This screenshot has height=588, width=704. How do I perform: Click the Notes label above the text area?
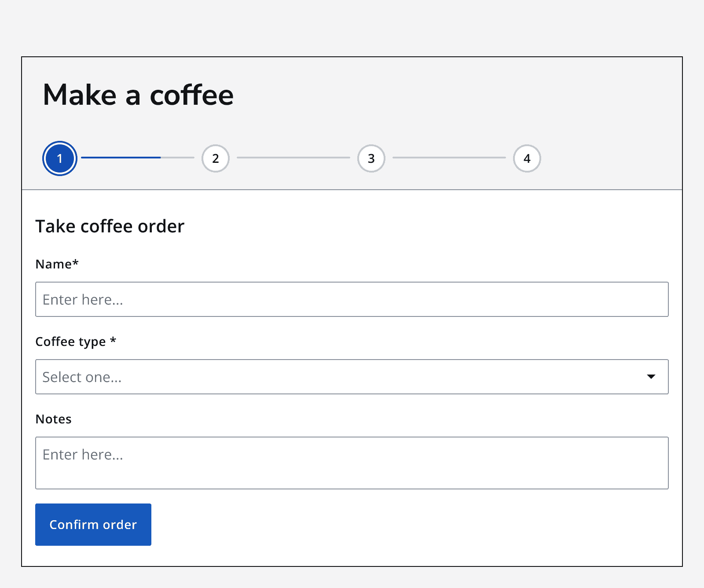click(x=53, y=419)
